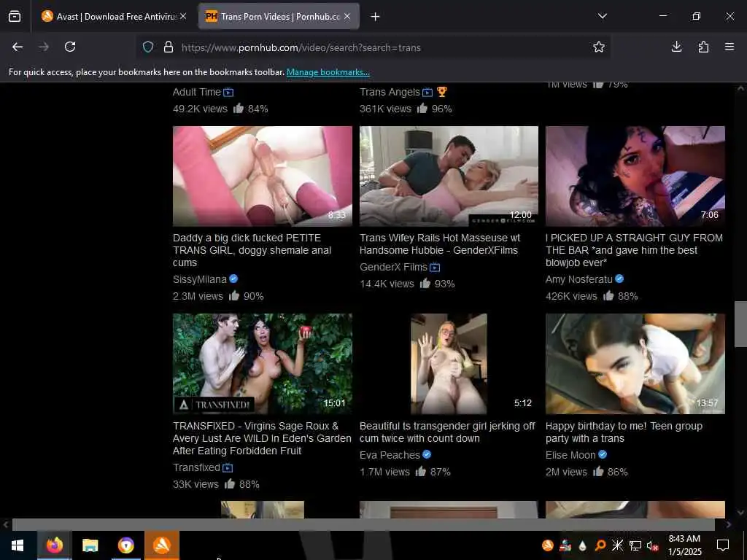
Task: Open the Avast Antivirus taskbar icon
Action: point(162,545)
